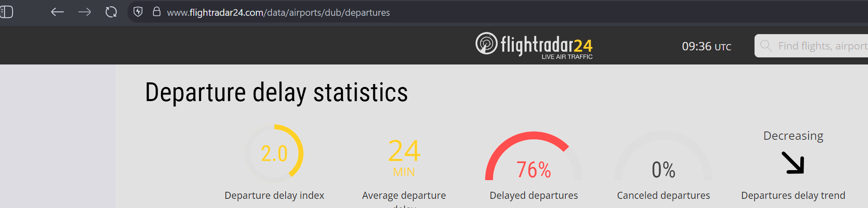This screenshot has height=208, width=868.
Task: Click the search magnifier icon
Action: 766,45
